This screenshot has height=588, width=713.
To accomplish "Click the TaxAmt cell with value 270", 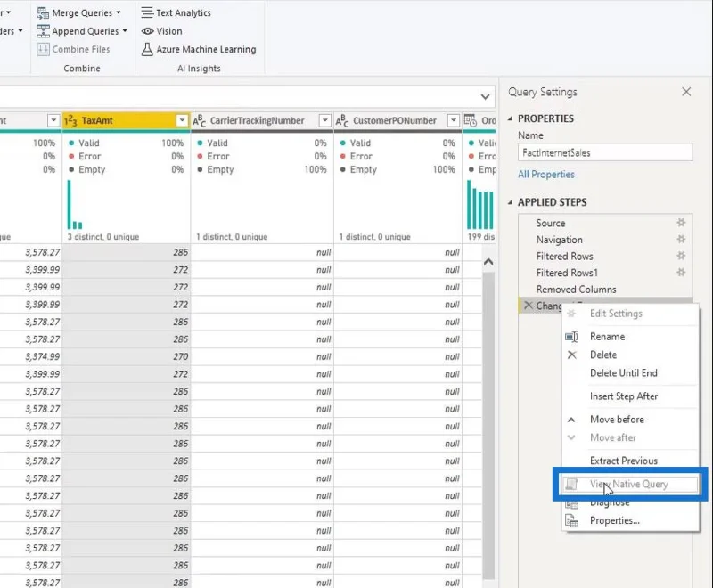I will 127,356.
